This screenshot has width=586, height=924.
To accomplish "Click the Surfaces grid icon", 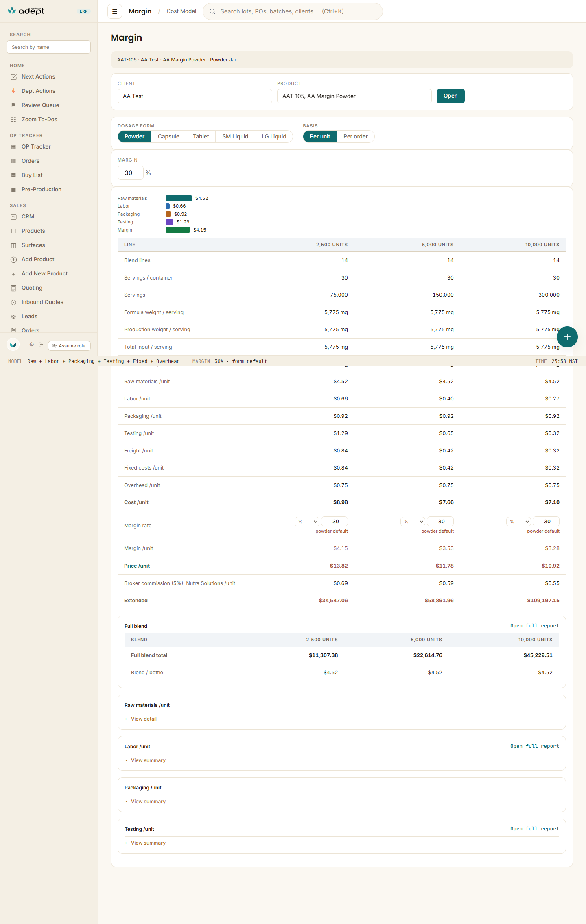I will 13,245.
